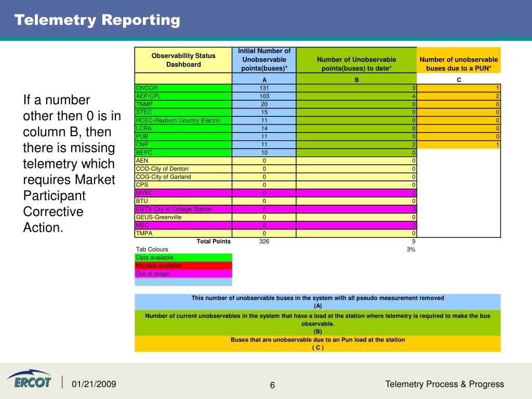Click "RCEC-Rayburn Country Electric" row name
The height and width of the screenshot is (399, 532).
[183, 121]
